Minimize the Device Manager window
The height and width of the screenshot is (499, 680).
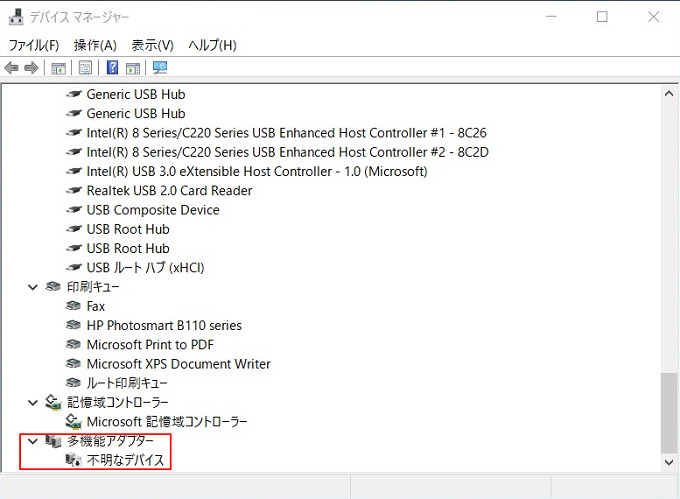click(x=551, y=16)
